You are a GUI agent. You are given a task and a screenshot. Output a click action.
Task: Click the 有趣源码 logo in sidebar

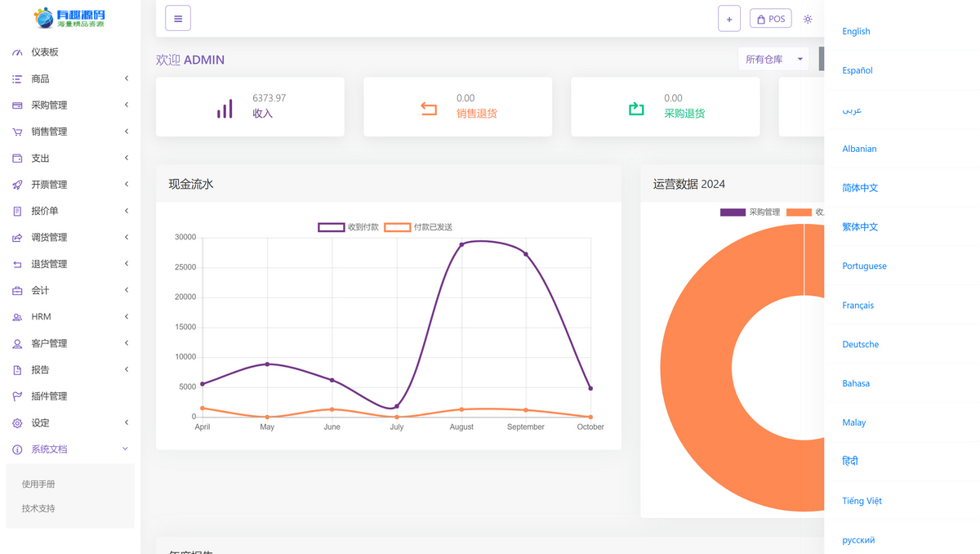pyautogui.click(x=69, y=18)
